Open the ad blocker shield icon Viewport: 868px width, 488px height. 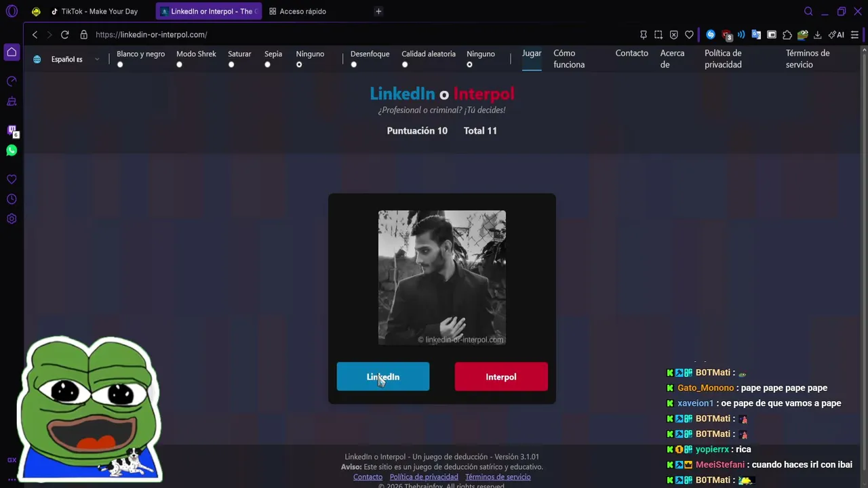673,35
